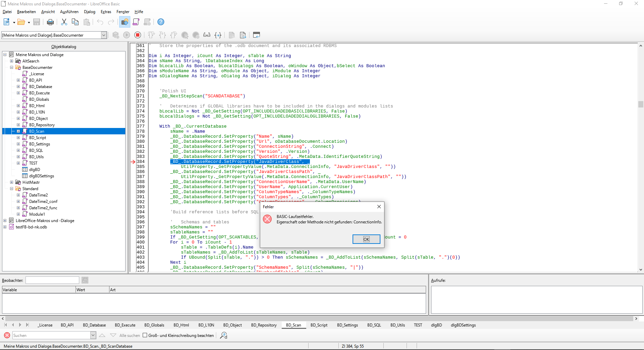This screenshot has height=350, width=644.
Task: Click the Import Dialog icon
Action: [257, 35]
